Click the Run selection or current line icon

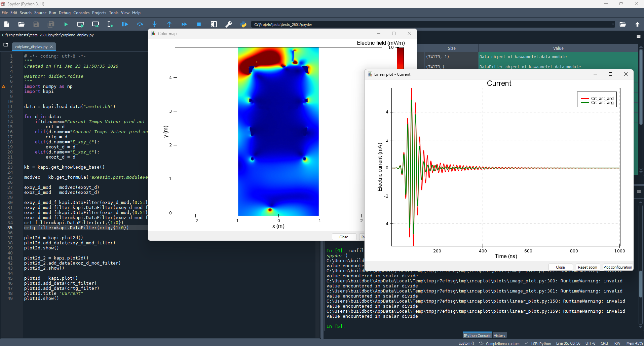(x=110, y=24)
